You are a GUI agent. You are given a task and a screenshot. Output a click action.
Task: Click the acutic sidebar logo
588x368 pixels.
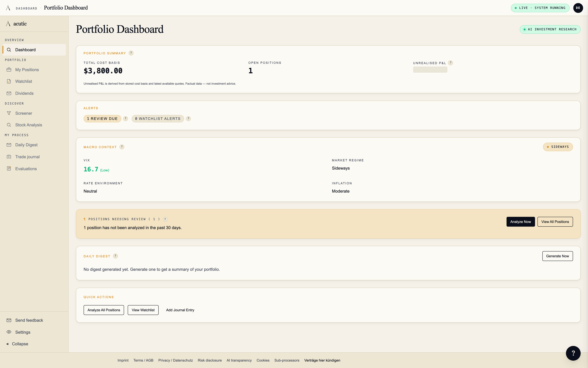(x=16, y=24)
